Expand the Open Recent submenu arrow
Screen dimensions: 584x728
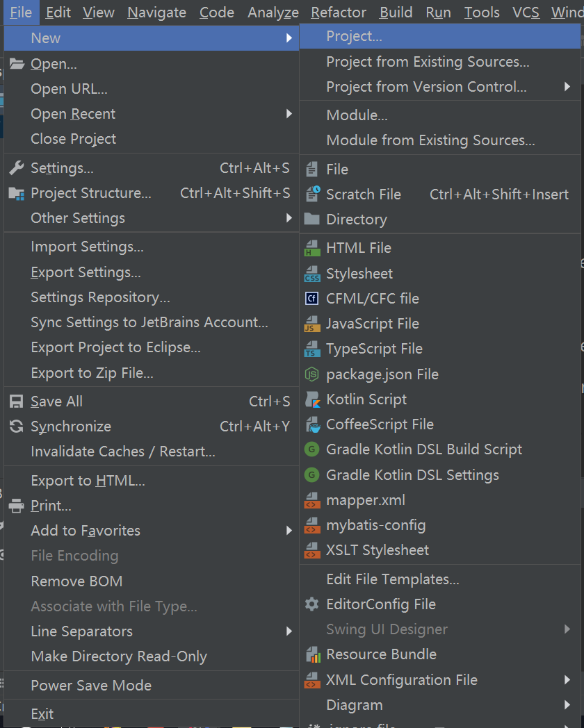pyautogui.click(x=289, y=114)
